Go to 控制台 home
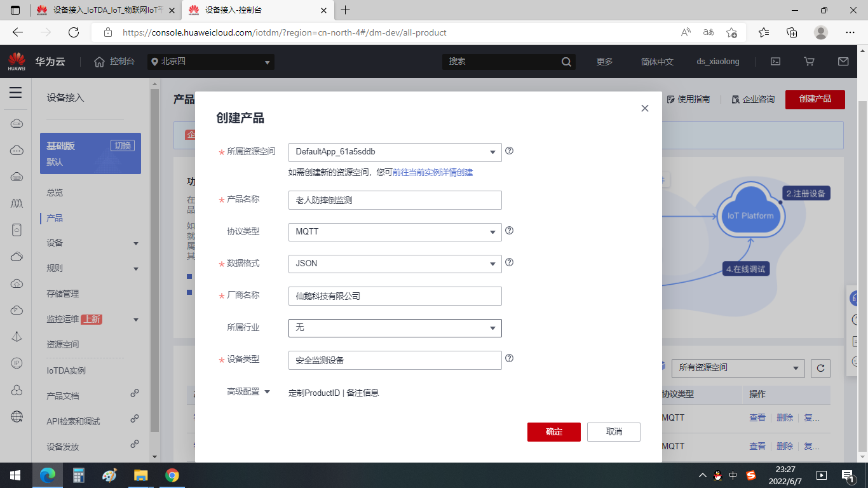868x488 pixels. pos(114,62)
